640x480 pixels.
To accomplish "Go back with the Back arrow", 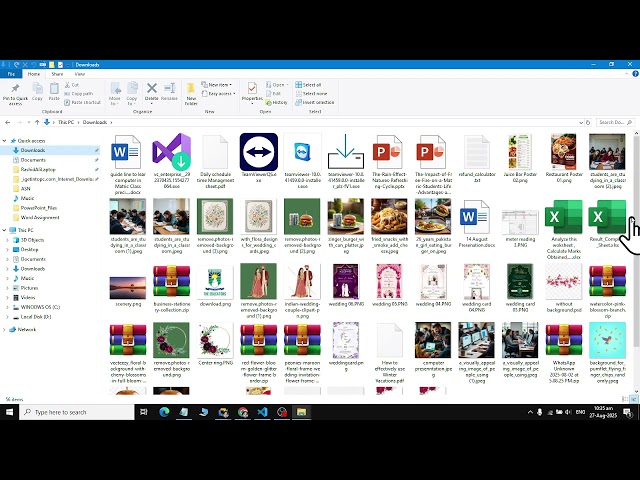I will tap(7, 122).
